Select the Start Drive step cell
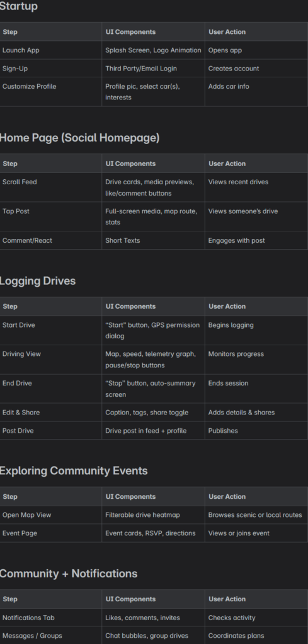The image size is (308, 644). [50, 330]
